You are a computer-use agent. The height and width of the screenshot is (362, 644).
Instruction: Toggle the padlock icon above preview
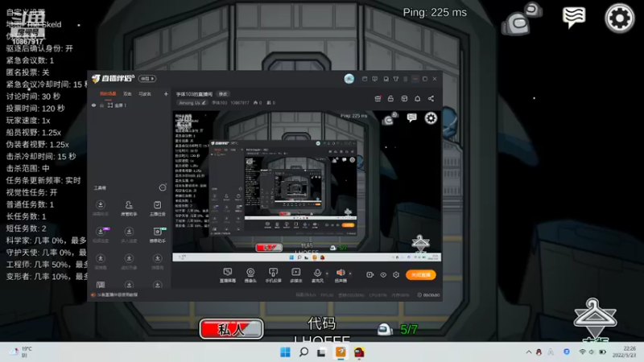pos(390,98)
